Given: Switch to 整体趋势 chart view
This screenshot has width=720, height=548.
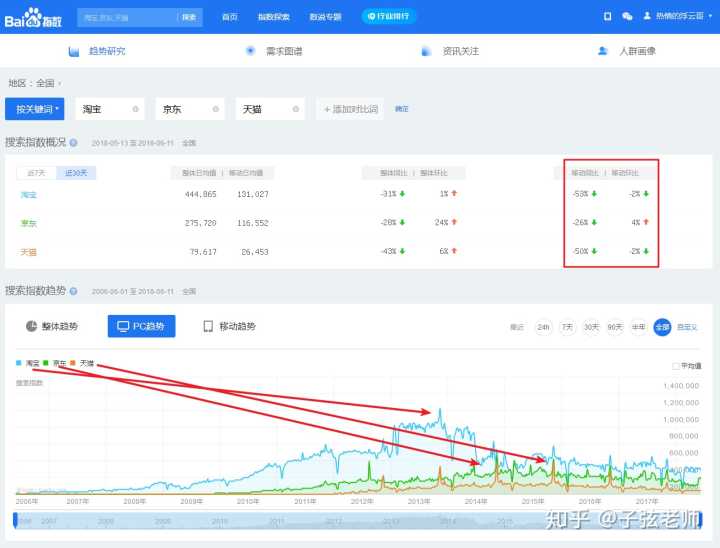Looking at the screenshot, I should (52, 327).
